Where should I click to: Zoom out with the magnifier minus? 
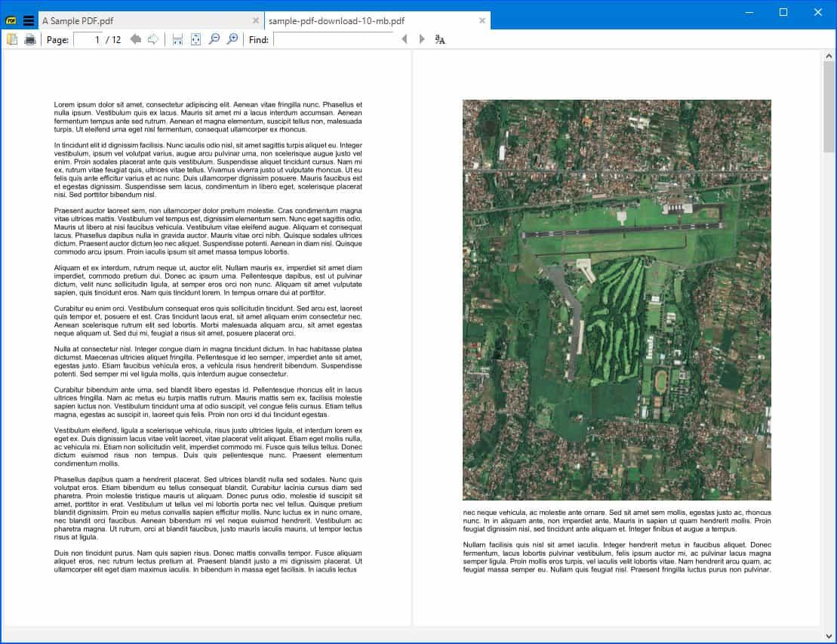[214, 39]
